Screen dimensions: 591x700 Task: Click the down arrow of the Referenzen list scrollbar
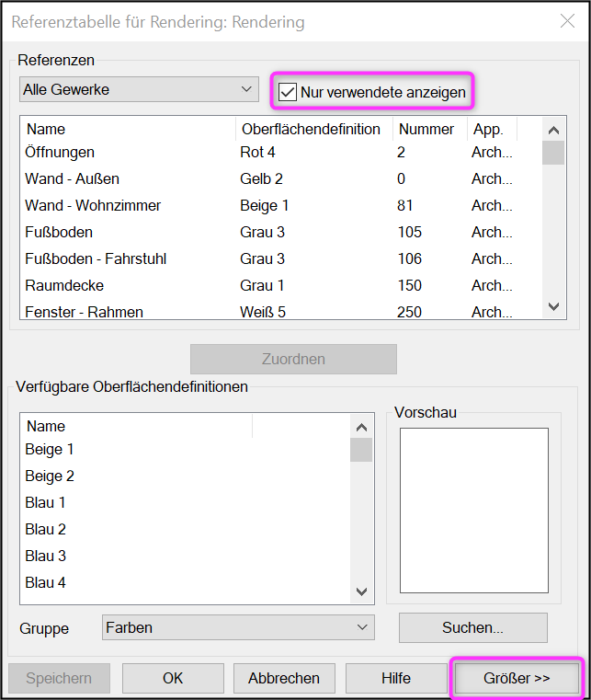pyautogui.click(x=553, y=306)
